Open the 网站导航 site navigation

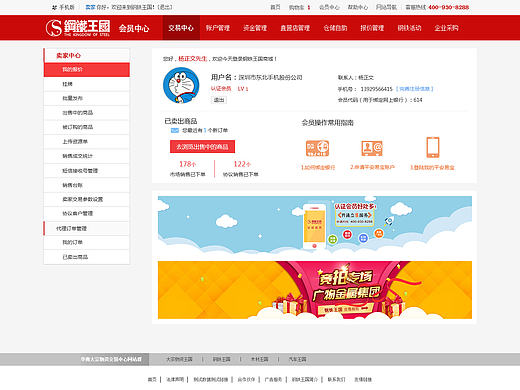tap(386, 7)
